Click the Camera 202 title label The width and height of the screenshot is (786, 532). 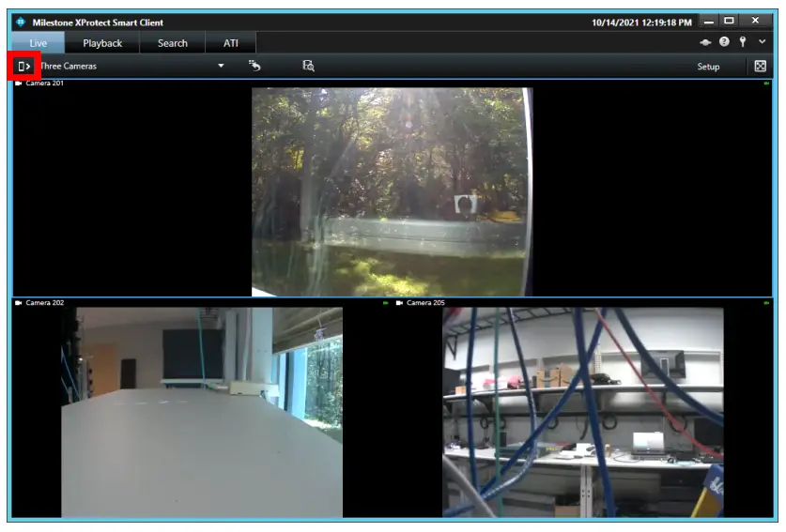pos(45,302)
